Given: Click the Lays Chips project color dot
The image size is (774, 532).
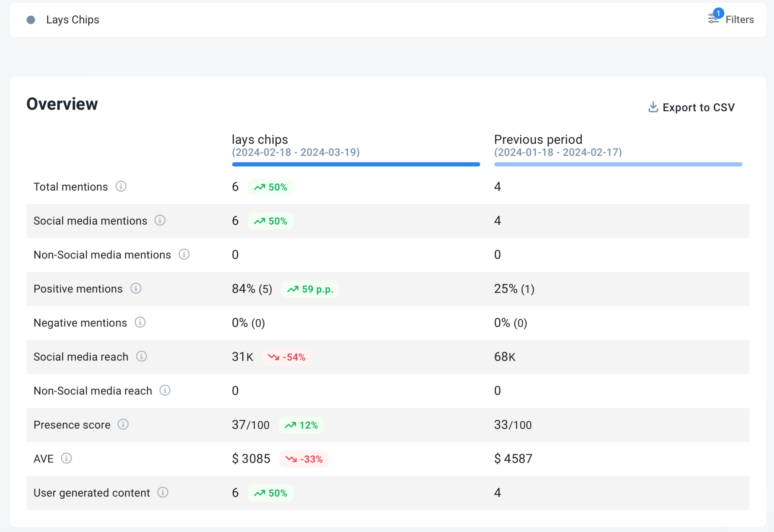Looking at the screenshot, I should [31, 19].
